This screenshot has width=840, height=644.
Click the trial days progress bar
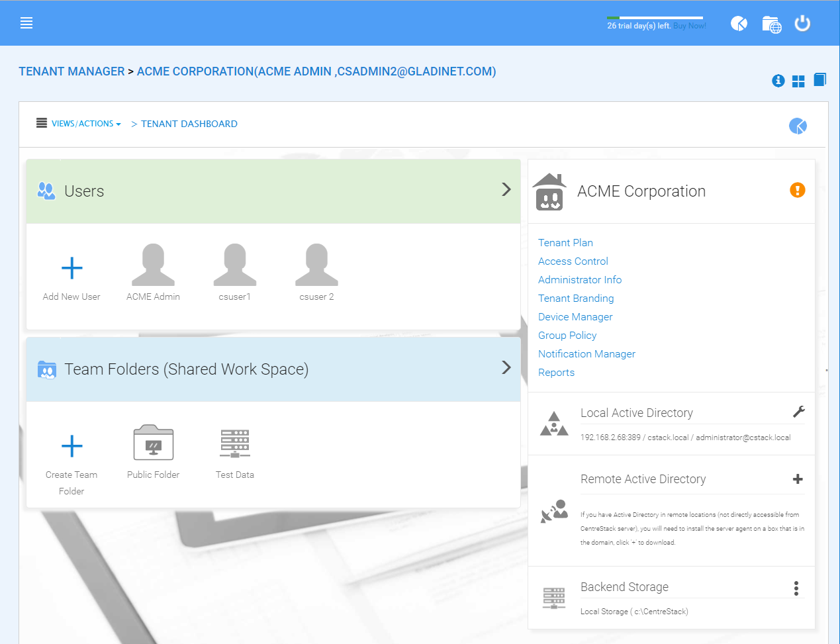click(x=655, y=18)
